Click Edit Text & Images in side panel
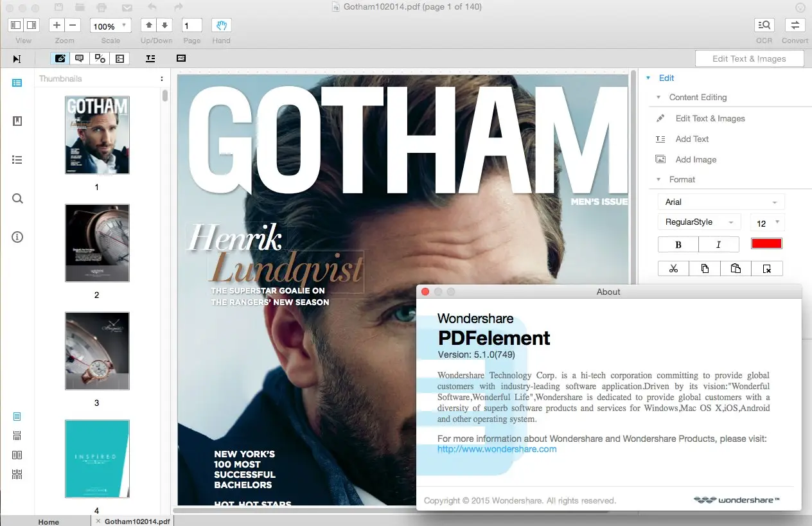This screenshot has height=526, width=812. pyautogui.click(x=710, y=118)
